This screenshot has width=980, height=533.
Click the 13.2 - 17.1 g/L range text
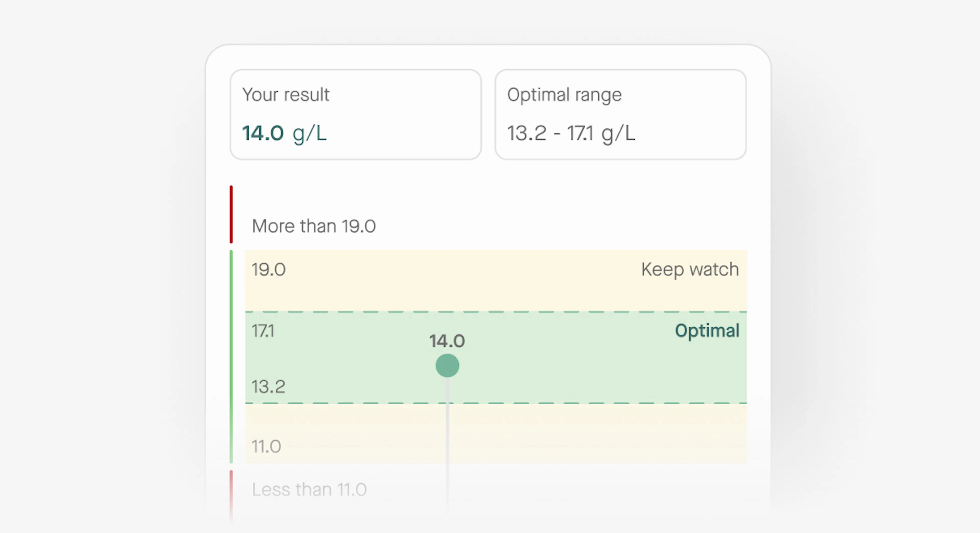point(571,133)
